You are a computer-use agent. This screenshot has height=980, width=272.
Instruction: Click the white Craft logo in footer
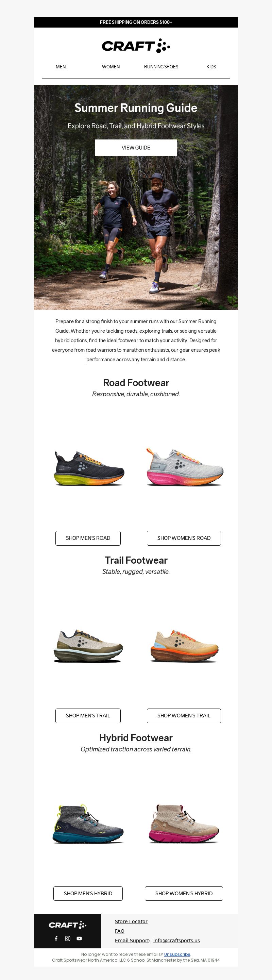(68, 925)
